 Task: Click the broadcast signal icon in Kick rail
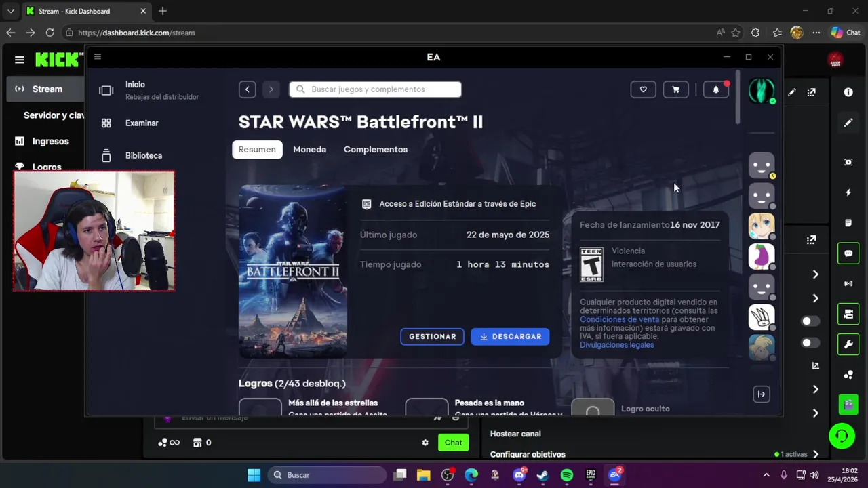click(x=848, y=283)
